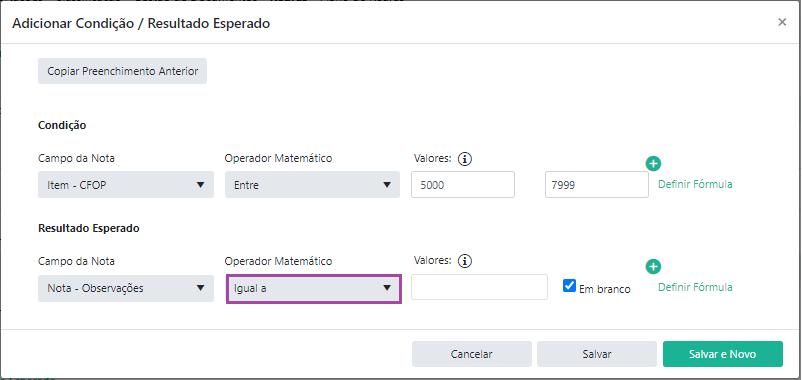Open Definir Fórmula link in Resultado Esperado row
The width and height of the screenshot is (802, 380).
695,287
